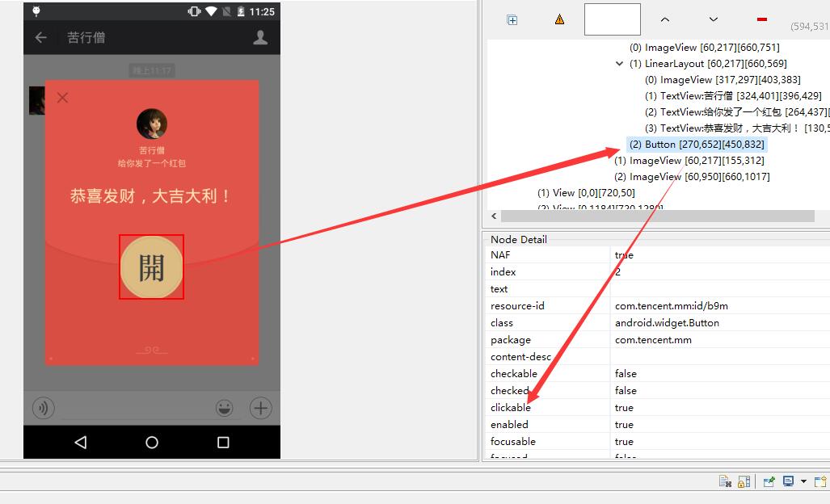Tap the plus attachment icon
Viewport: 830px width, 504px height.
coord(260,408)
